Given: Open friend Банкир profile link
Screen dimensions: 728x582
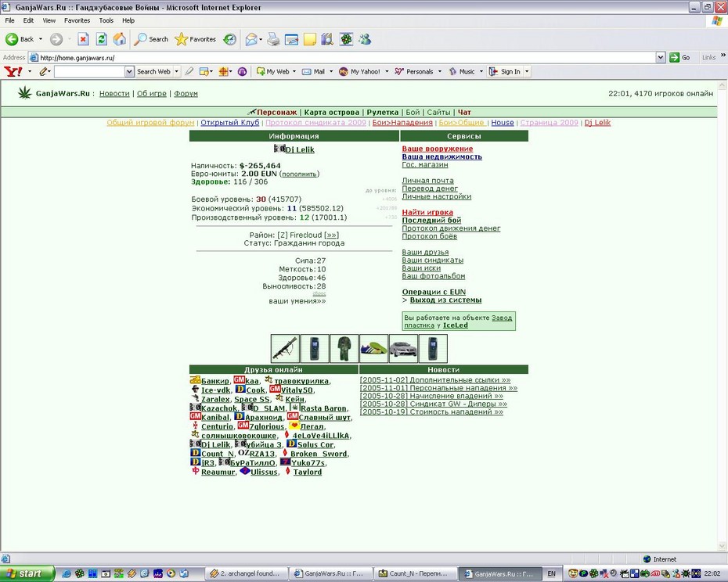Looking at the screenshot, I should click(x=215, y=381).
